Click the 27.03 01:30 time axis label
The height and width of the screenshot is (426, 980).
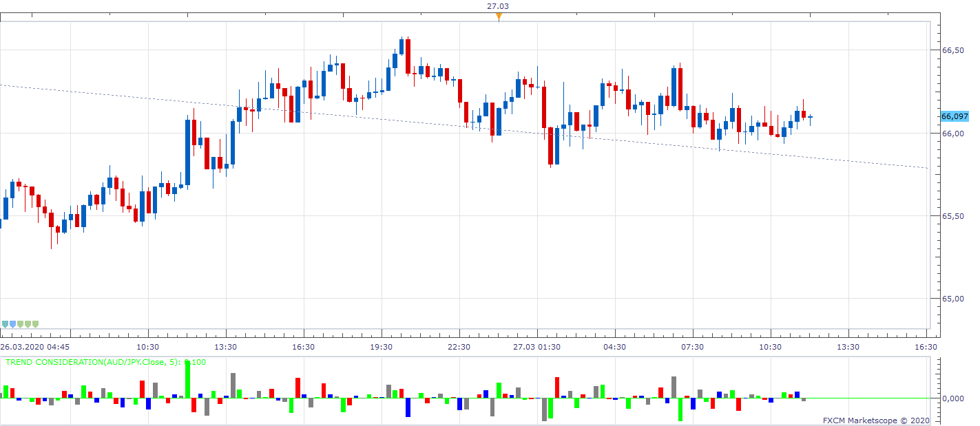coord(537,347)
